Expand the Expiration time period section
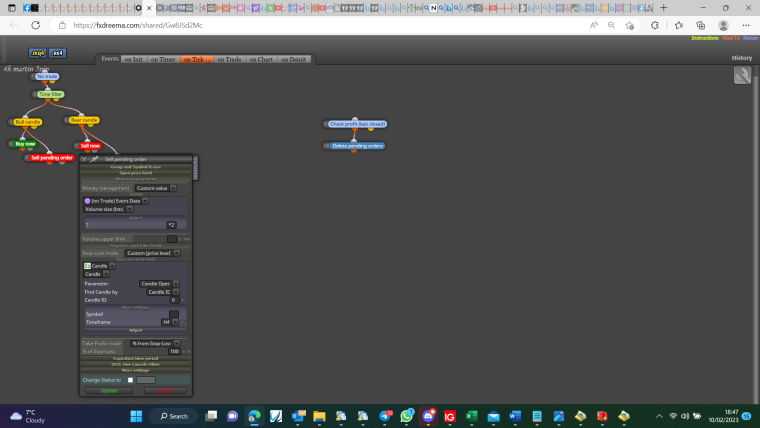Screen dimensions: 760x428 136,358
